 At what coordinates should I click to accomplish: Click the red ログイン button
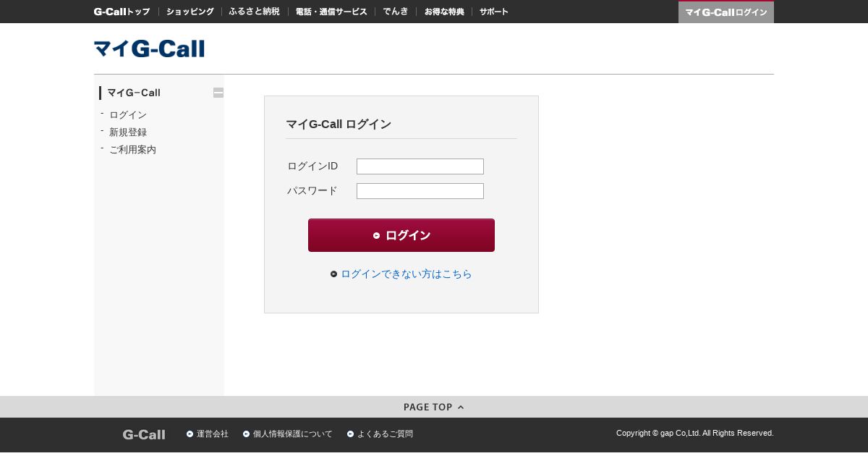coord(401,235)
